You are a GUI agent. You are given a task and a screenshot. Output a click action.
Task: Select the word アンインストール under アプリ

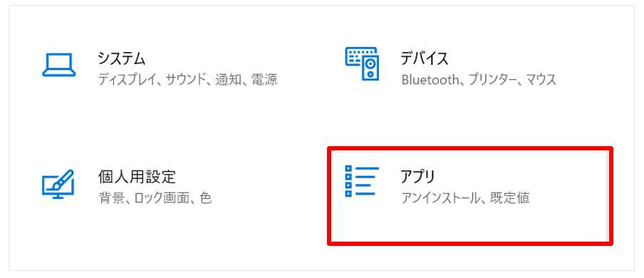[x=440, y=198]
